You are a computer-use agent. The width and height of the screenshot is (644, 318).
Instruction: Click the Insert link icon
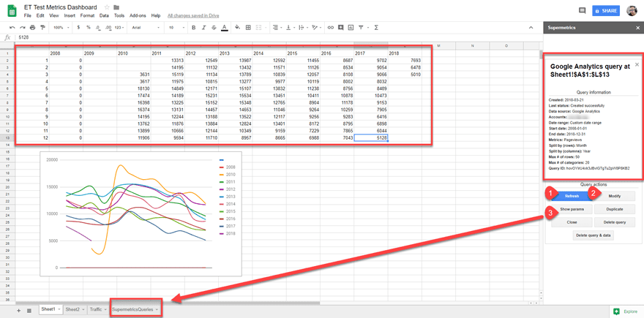coord(330,28)
